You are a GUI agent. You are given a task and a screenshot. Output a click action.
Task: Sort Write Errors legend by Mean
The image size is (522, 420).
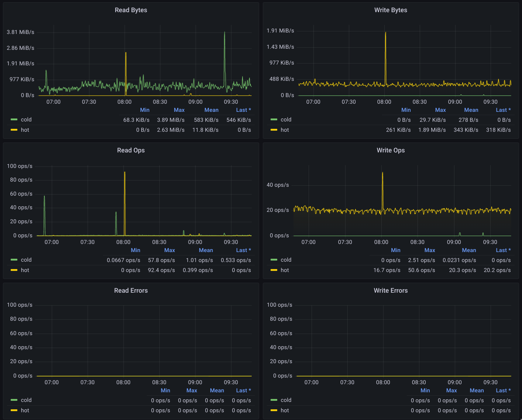coord(477,390)
